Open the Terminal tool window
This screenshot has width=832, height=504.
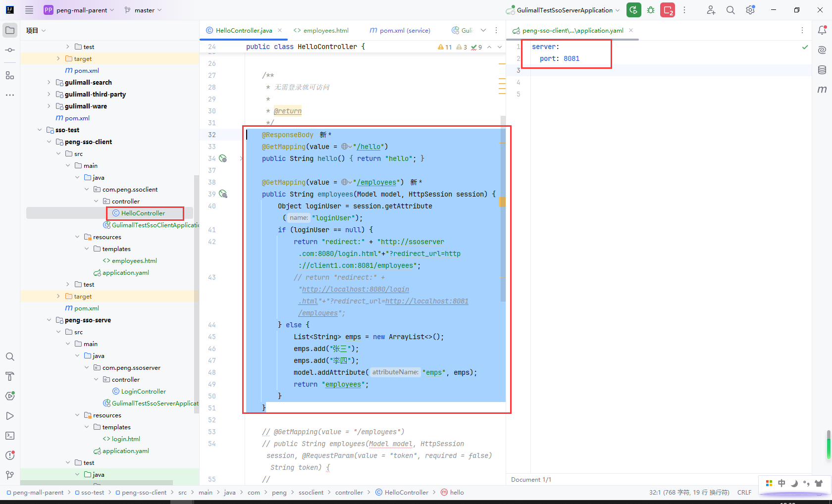10,436
